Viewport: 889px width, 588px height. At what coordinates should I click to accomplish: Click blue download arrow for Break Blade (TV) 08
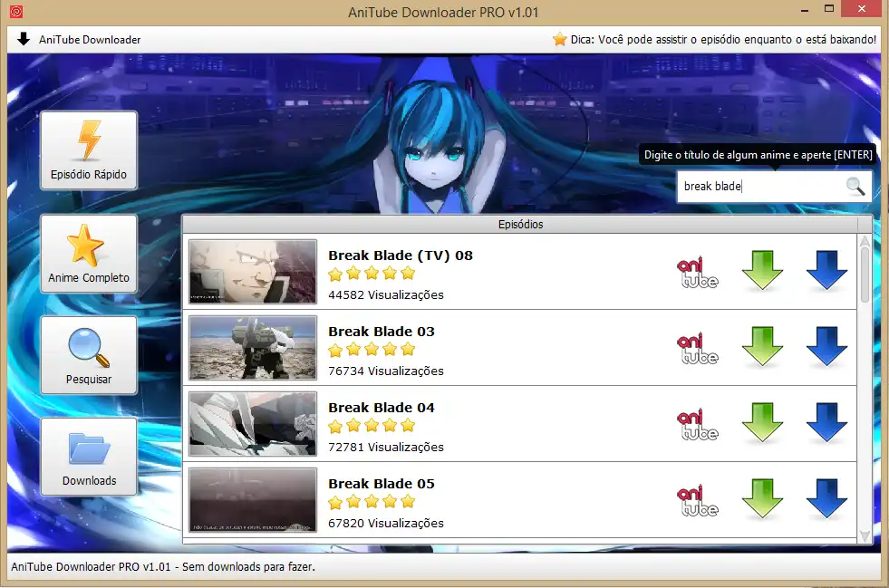[x=826, y=271]
